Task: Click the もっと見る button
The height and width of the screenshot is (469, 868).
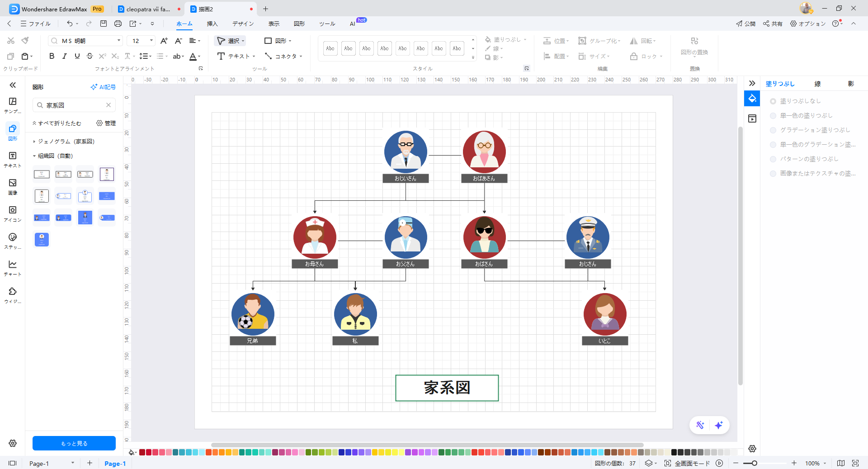Action: point(74,443)
